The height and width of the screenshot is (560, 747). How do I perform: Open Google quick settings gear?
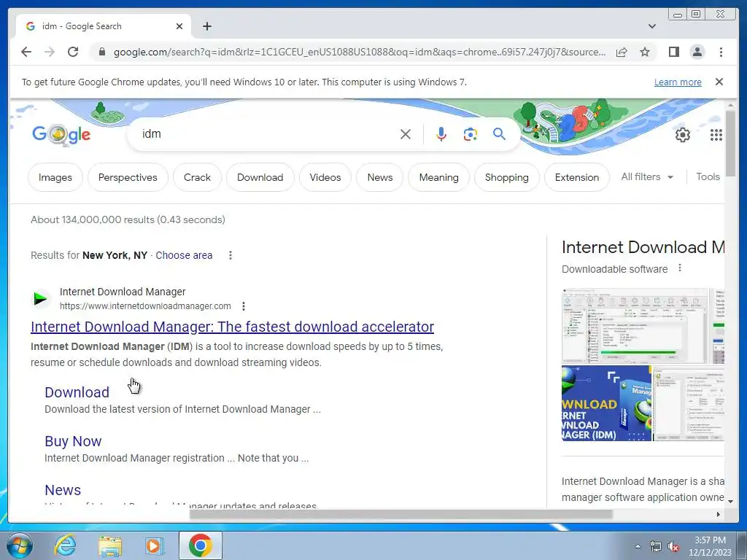pyautogui.click(x=682, y=135)
